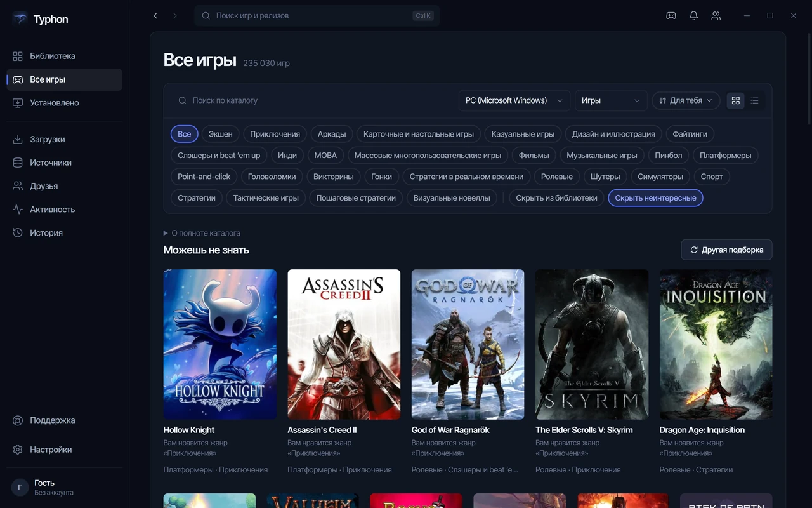Toggle the Шутеры filter
The image size is (812, 508).
point(605,177)
